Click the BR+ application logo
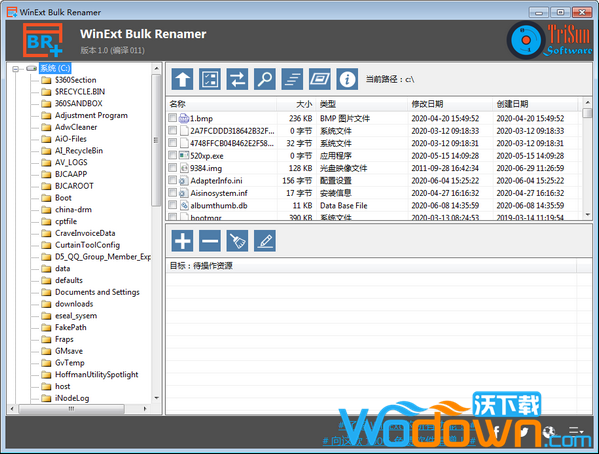Viewport: 599px width, 454px height. [x=42, y=40]
